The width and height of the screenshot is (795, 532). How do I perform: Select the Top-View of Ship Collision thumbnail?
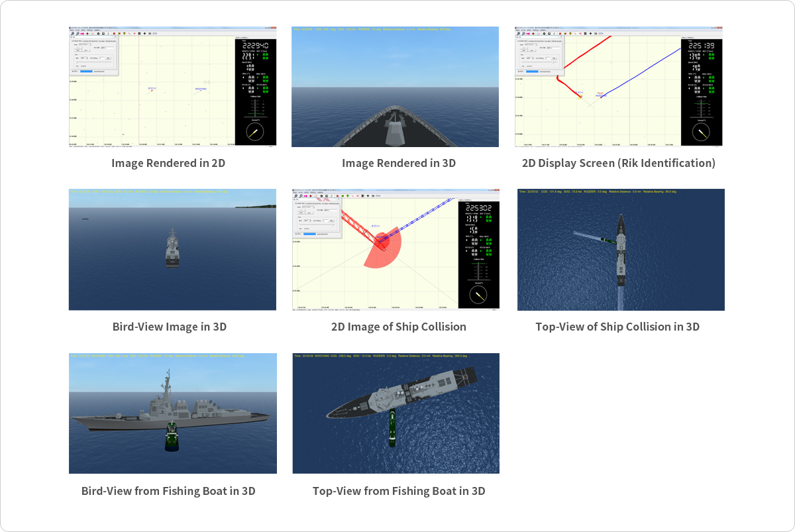[x=621, y=249]
